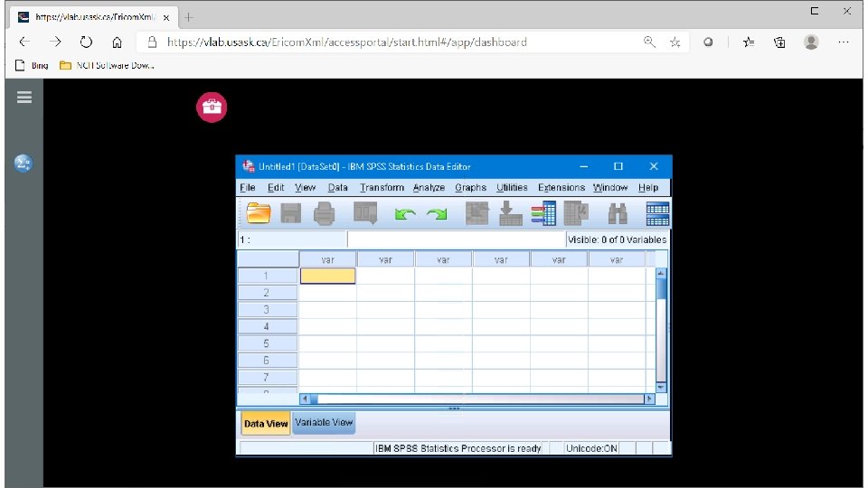The image size is (868, 488).
Task: Click the pane splitter dots handle
Action: pos(454,408)
